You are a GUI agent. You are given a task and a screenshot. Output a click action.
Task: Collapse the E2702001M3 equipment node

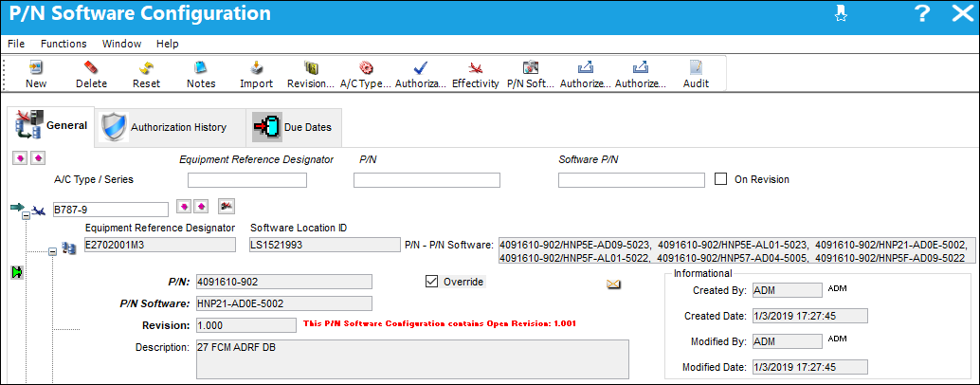pos(52,251)
